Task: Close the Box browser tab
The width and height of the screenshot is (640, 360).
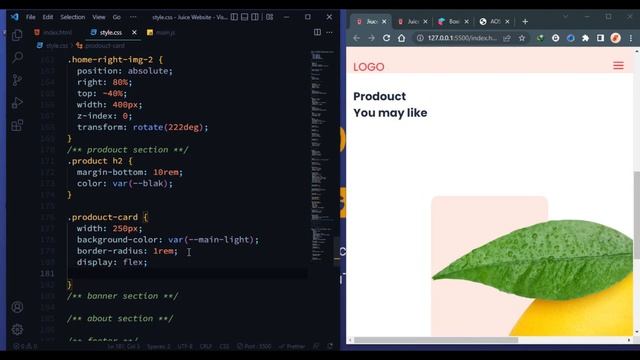Action: [467, 22]
